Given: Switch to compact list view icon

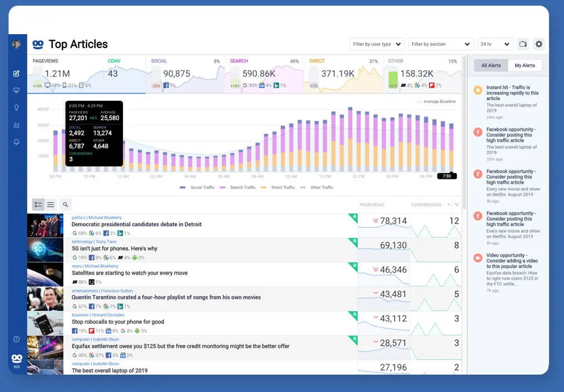Looking at the screenshot, I should pyautogui.click(x=50, y=204).
